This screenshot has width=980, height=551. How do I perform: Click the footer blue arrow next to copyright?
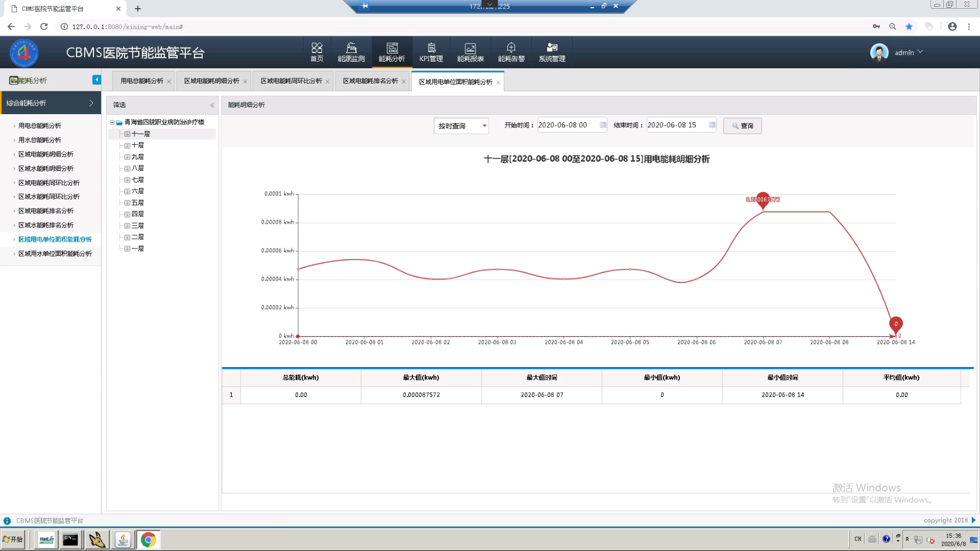click(x=973, y=520)
